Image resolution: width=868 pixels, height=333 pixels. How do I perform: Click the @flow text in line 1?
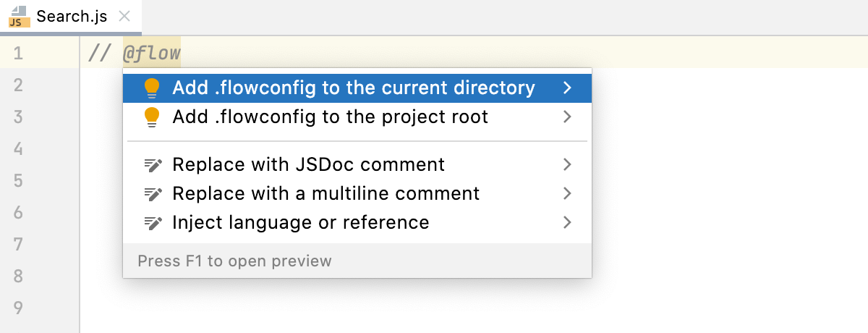point(152,53)
